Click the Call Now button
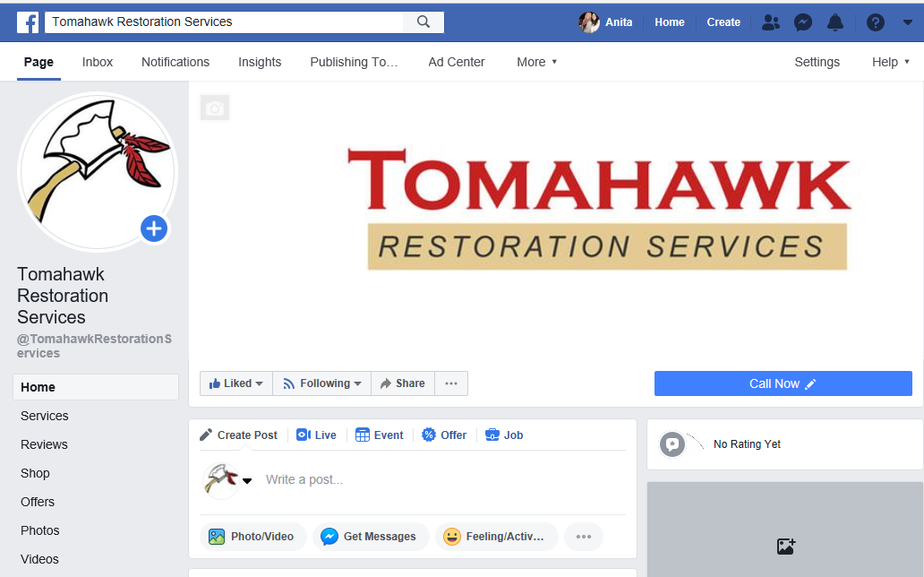Viewport: 924px width, 577px height. [783, 383]
